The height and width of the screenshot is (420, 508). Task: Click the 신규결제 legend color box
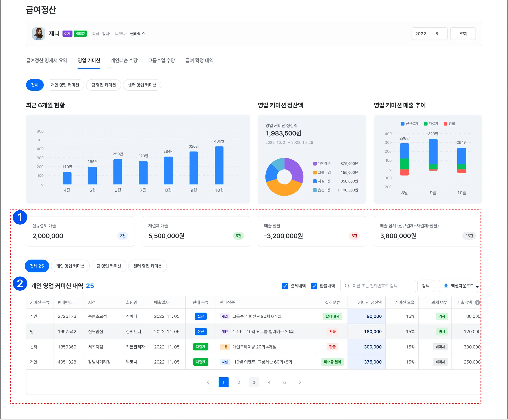click(x=402, y=124)
